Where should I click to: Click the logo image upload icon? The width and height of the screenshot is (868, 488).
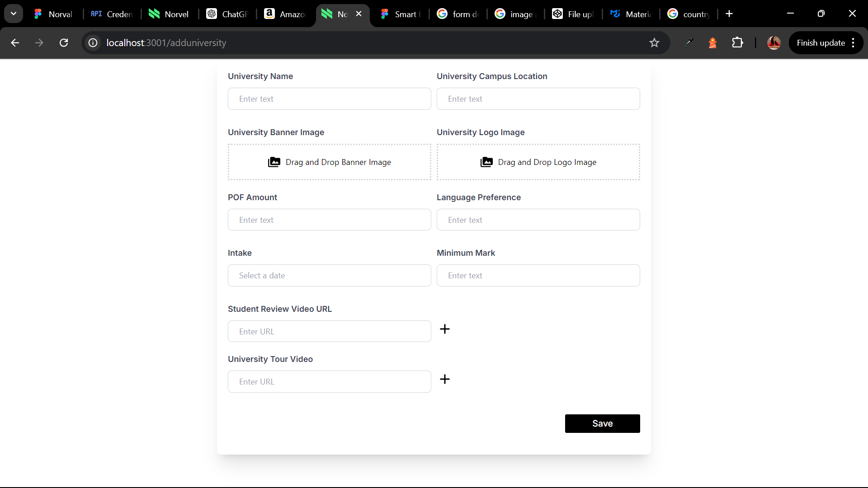pos(486,162)
